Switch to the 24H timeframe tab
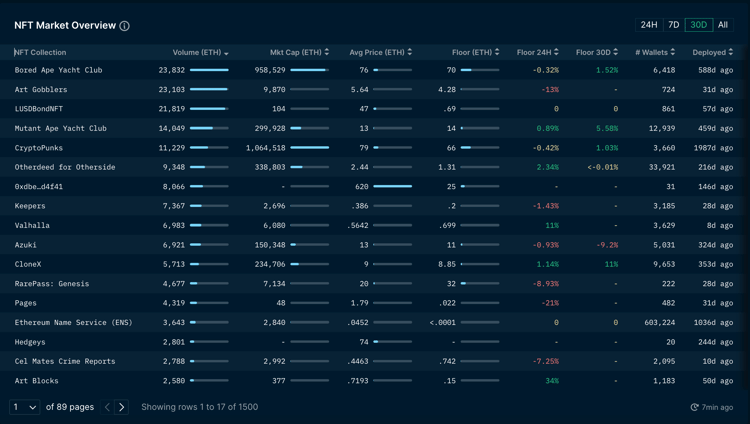Screen dimensions: 750x424 point(649,25)
